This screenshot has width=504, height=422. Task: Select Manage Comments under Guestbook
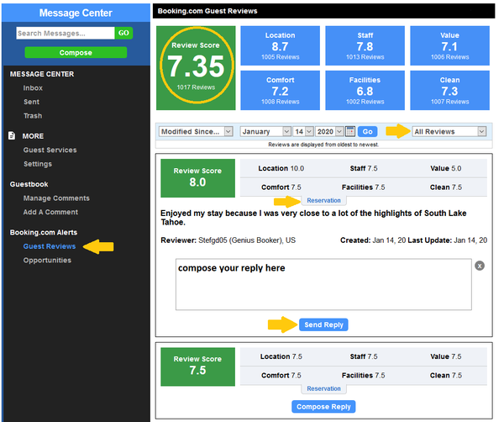[x=56, y=198]
